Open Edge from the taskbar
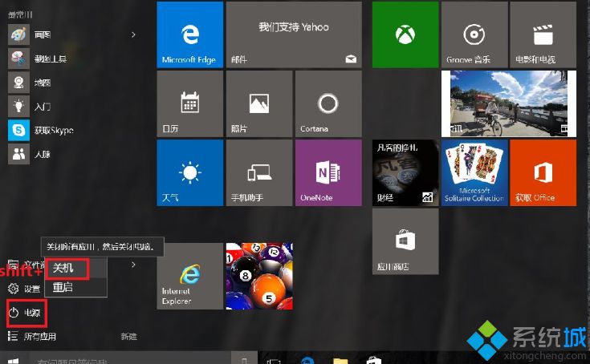Viewport: 590px width, 364px height. click(307, 360)
